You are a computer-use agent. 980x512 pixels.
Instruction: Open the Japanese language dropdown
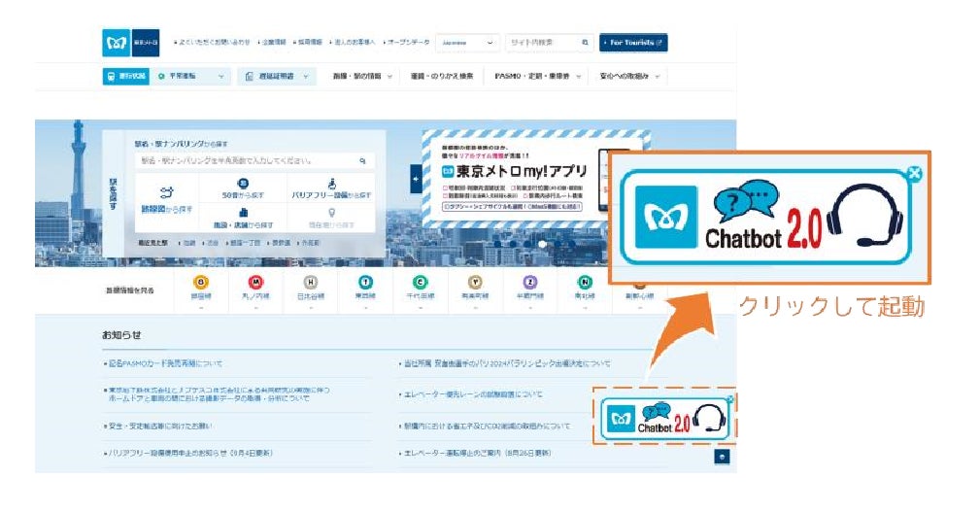coord(467,43)
